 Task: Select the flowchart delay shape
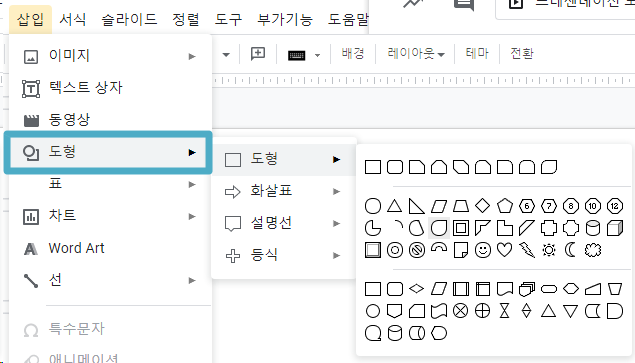pos(615,311)
